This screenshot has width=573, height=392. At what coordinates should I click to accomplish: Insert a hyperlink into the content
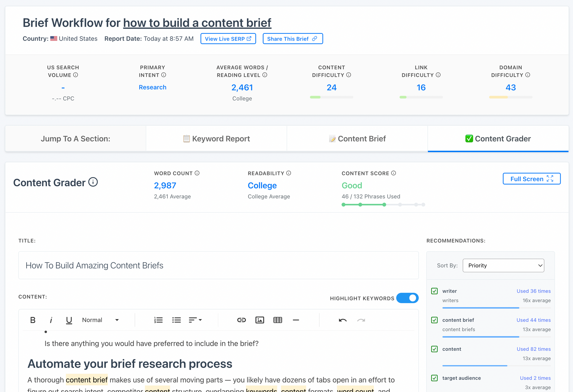pyautogui.click(x=242, y=320)
